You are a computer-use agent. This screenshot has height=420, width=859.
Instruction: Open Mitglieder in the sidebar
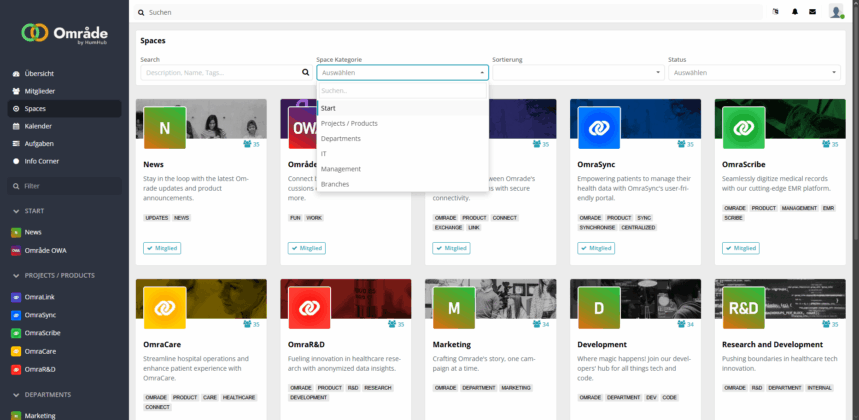point(65,91)
